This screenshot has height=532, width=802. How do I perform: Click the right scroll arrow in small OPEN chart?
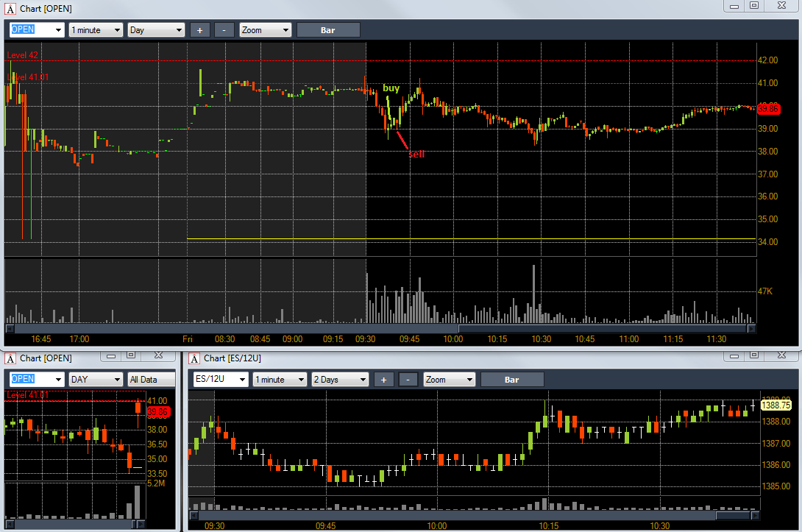(141, 525)
